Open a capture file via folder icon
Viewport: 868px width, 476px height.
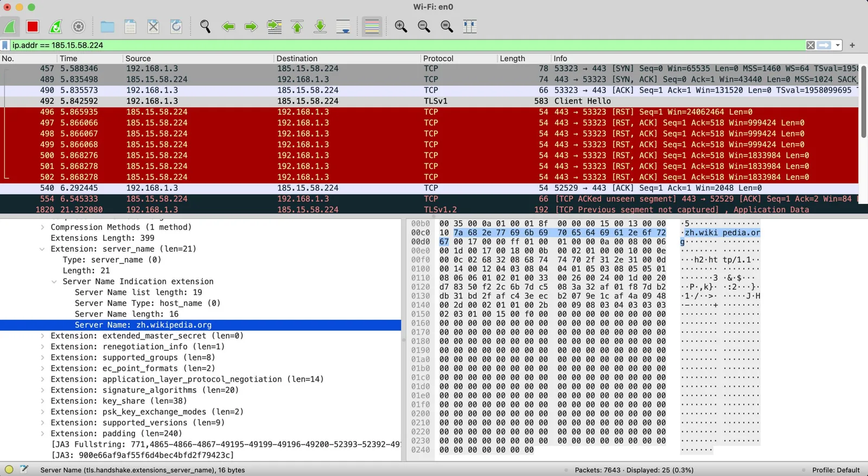[107, 26]
